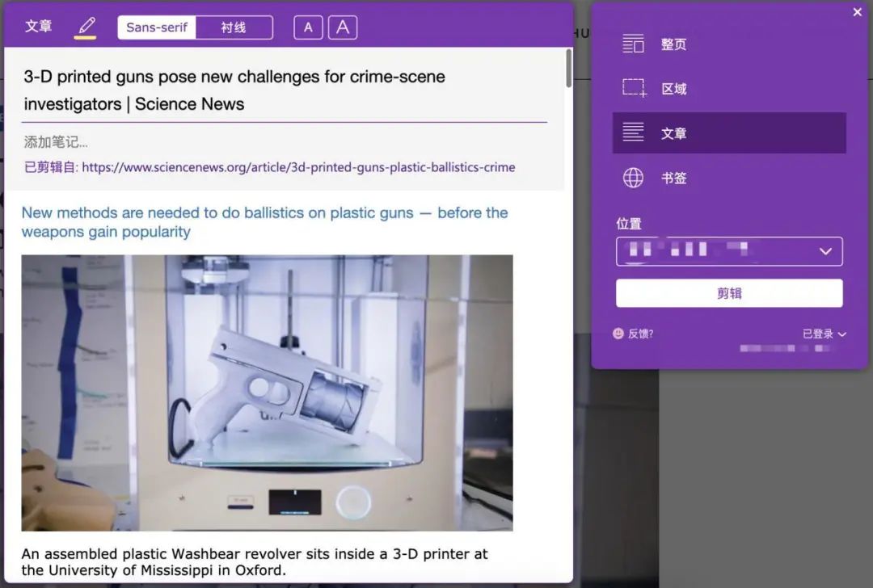The height and width of the screenshot is (588, 873).
Task: Click the full page layout icon
Action: click(x=633, y=44)
